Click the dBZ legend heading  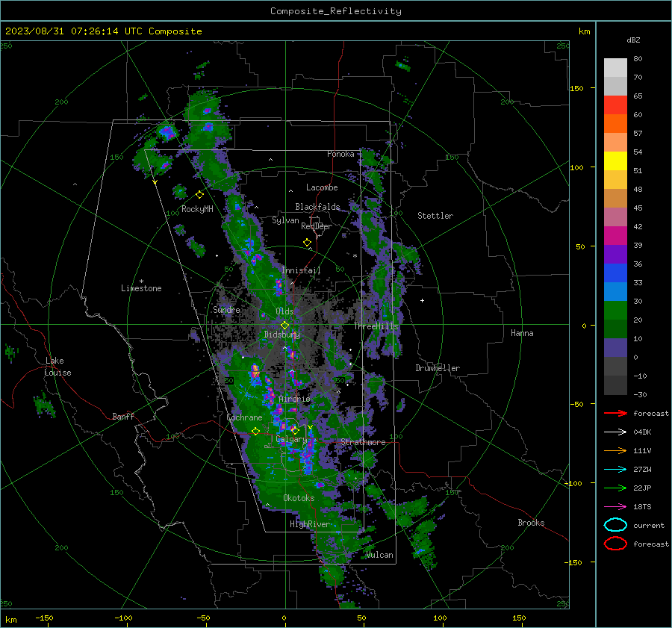coord(633,40)
